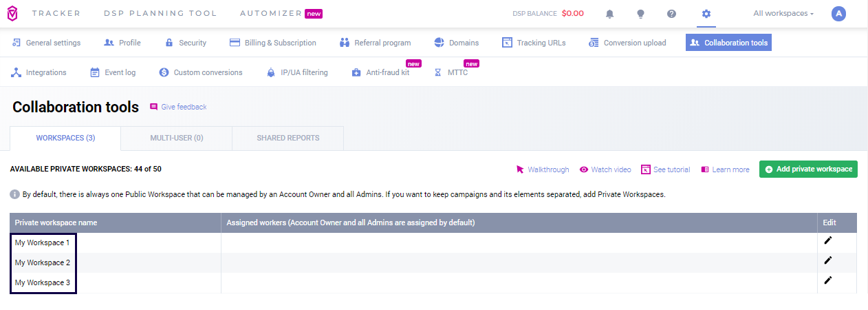Edit My Workspace 1 pencil icon
The image size is (868, 310).
coord(828,240)
